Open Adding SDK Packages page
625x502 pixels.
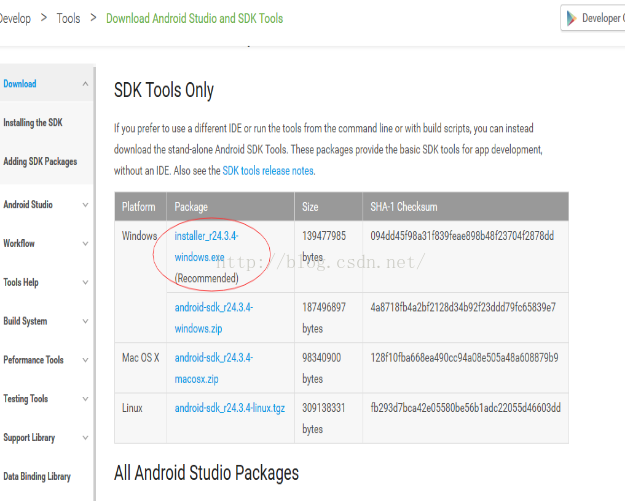tap(40, 162)
